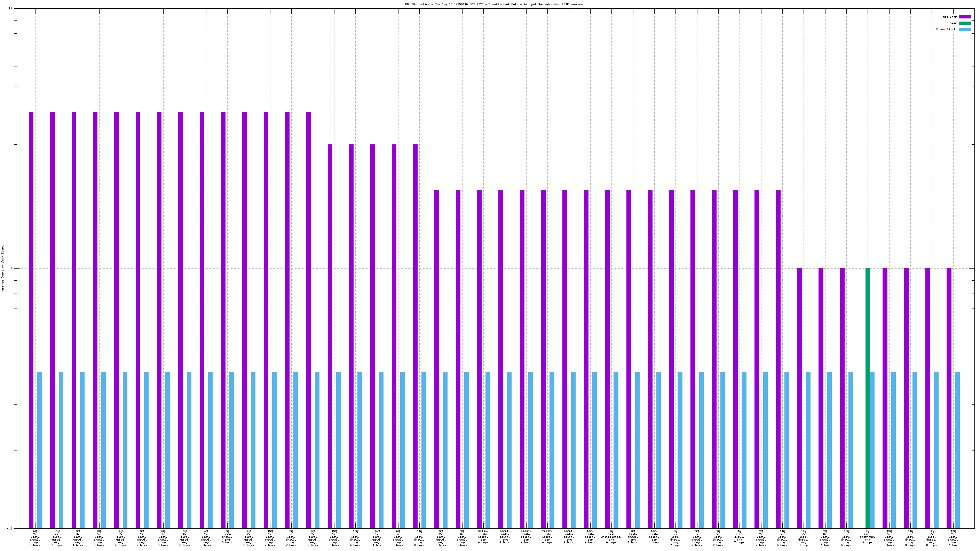This screenshot has height=551, width=980.
Task: Click the Score (0..1) legend text
Action: (x=946, y=29)
